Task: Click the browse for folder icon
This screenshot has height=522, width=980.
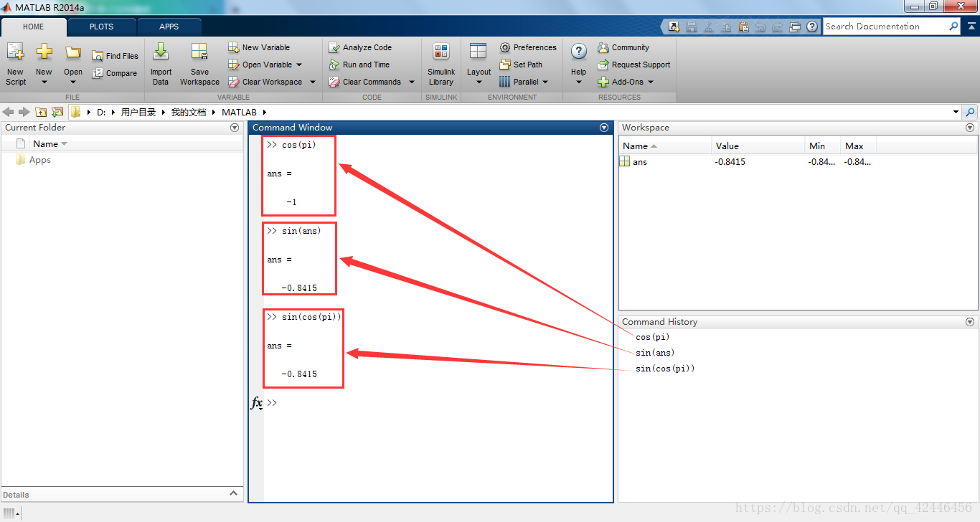Action: tap(57, 112)
